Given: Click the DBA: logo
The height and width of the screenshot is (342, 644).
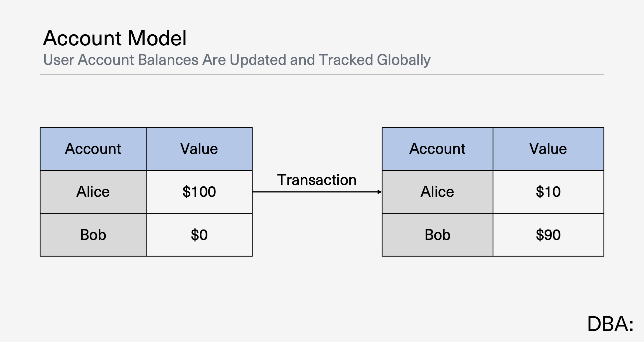Looking at the screenshot, I should [x=610, y=324].
